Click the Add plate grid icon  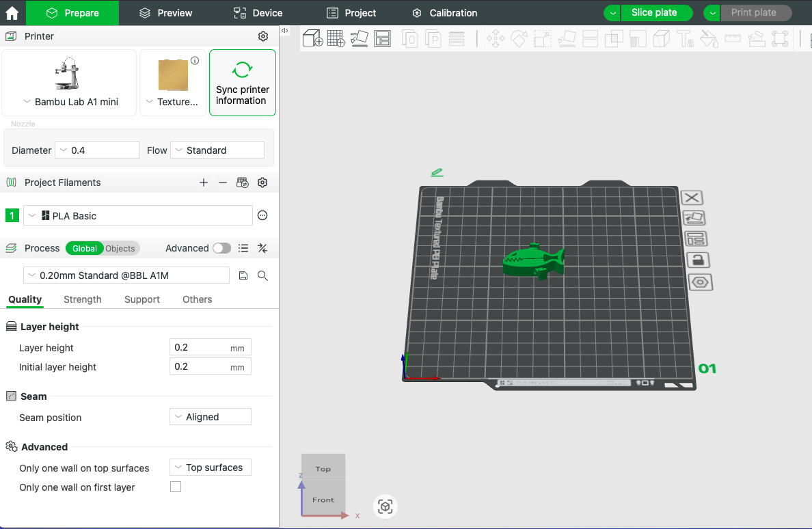click(x=336, y=38)
